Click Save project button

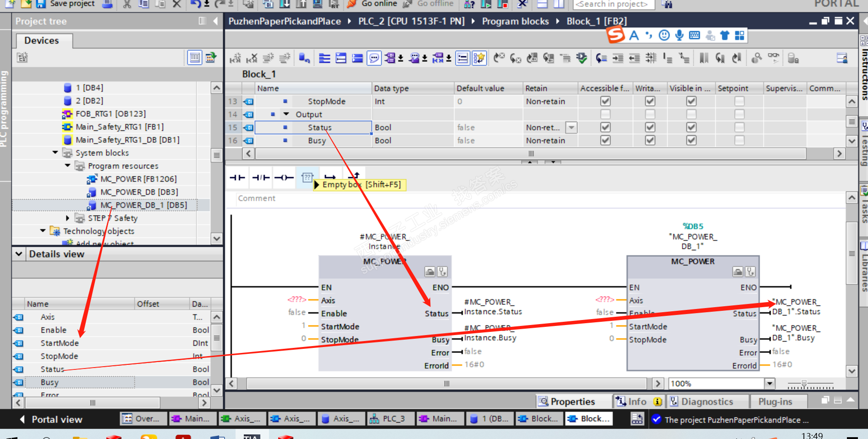point(66,4)
